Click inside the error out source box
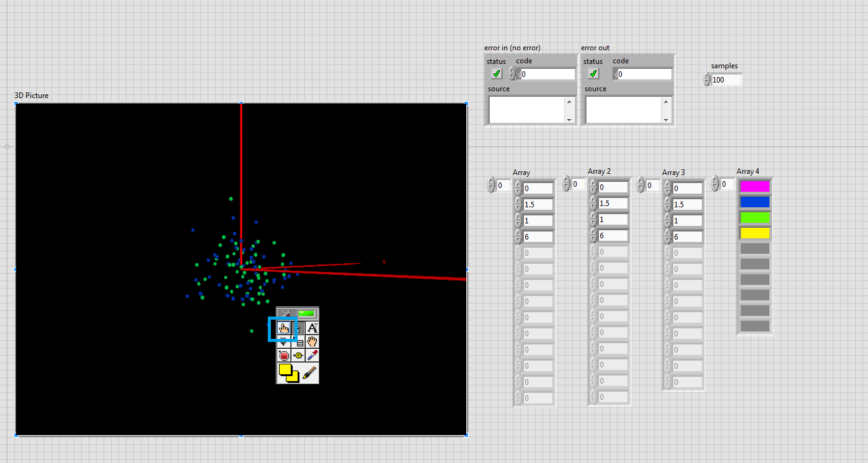868x463 pixels. 624,110
